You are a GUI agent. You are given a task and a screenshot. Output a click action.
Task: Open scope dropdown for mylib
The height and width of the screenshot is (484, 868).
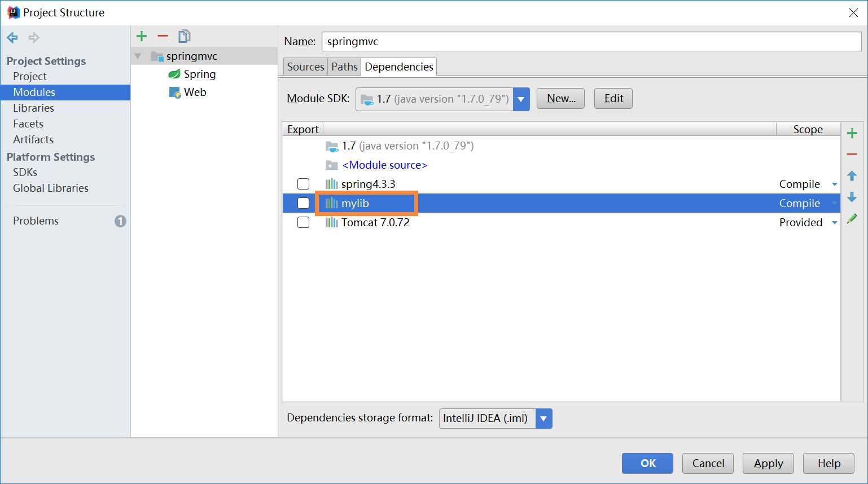click(x=834, y=204)
